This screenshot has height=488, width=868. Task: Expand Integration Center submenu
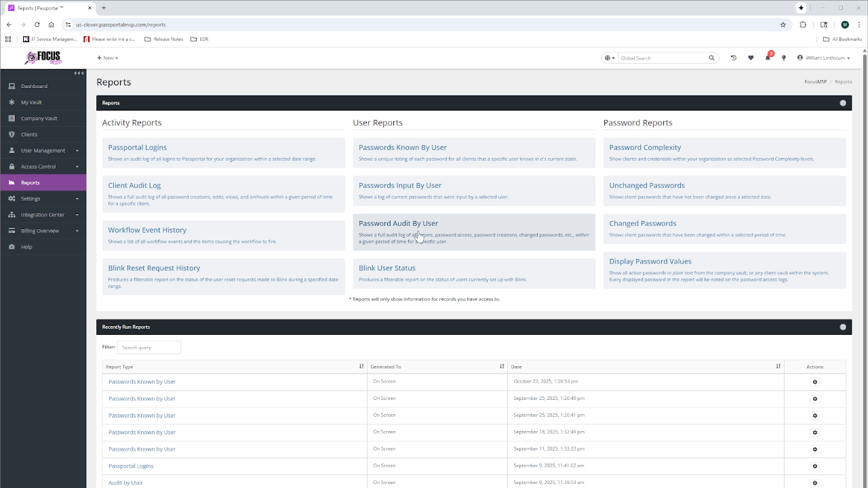(x=43, y=215)
